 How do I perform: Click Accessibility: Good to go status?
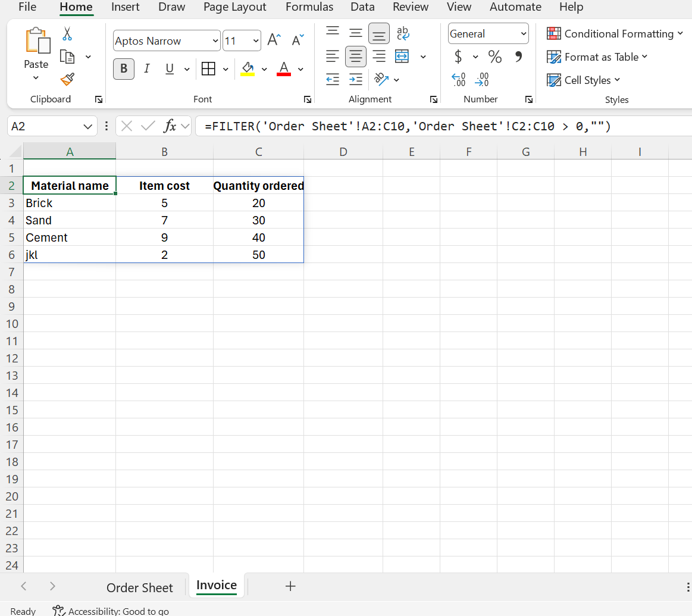[111, 611]
